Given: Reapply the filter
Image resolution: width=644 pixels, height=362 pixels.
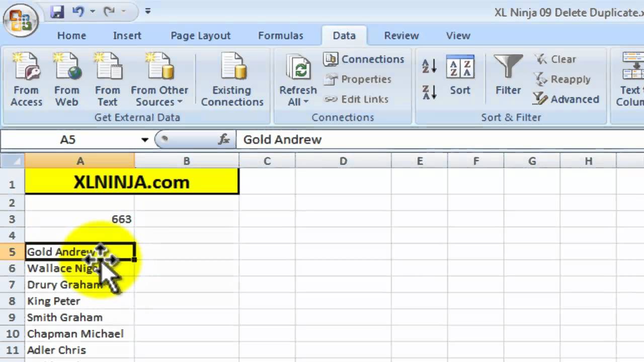Looking at the screenshot, I should [x=561, y=79].
